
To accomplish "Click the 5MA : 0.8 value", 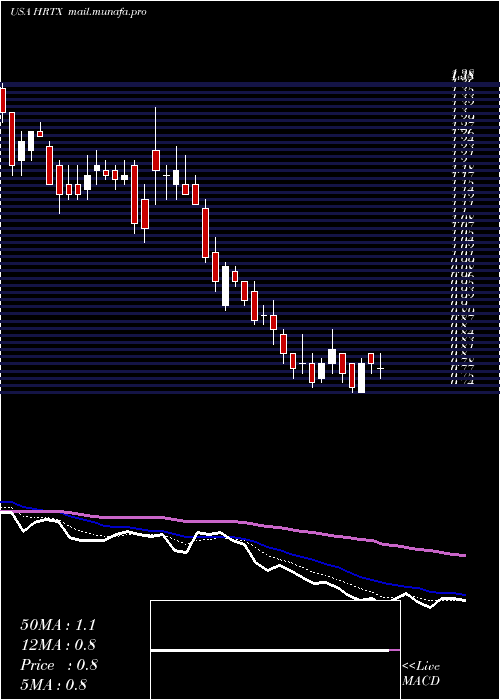I will (x=54, y=684).
